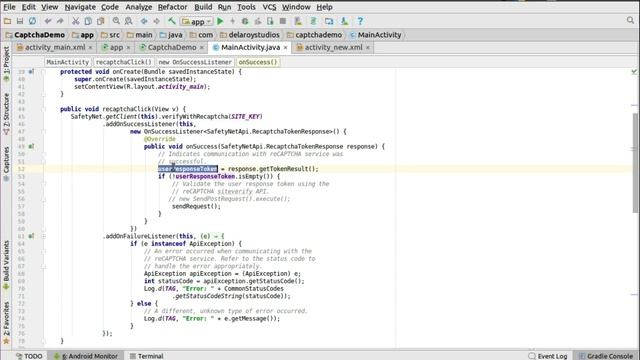Click the Stop square icon
Image resolution: width=640 pixels, height=360 pixels.
pyautogui.click(x=282, y=21)
